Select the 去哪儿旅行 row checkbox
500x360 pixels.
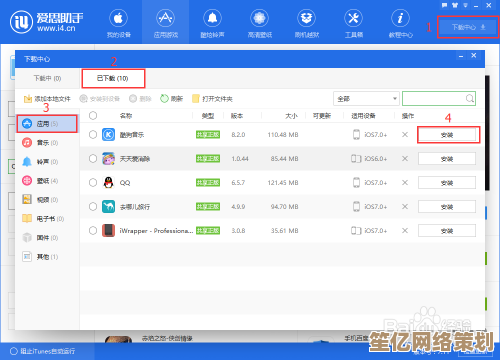click(93, 207)
